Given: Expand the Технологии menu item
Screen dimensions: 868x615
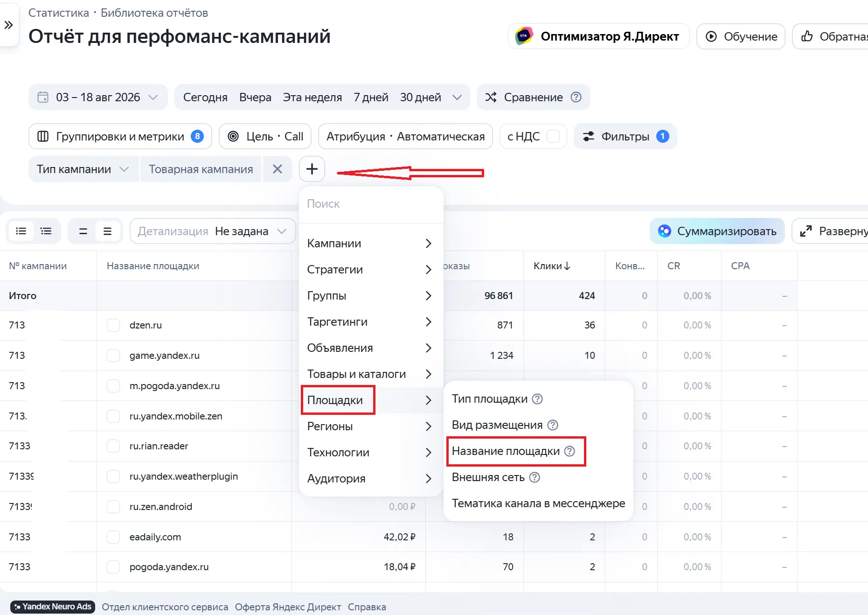Looking at the screenshot, I should [x=370, y=452].
